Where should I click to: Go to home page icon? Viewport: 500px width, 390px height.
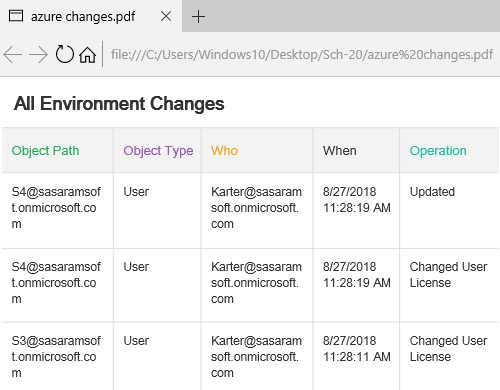88,55
